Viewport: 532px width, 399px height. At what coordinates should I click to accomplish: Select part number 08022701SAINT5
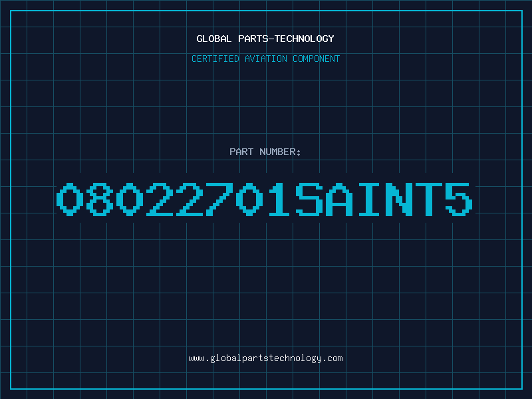(x=265, y=199)
